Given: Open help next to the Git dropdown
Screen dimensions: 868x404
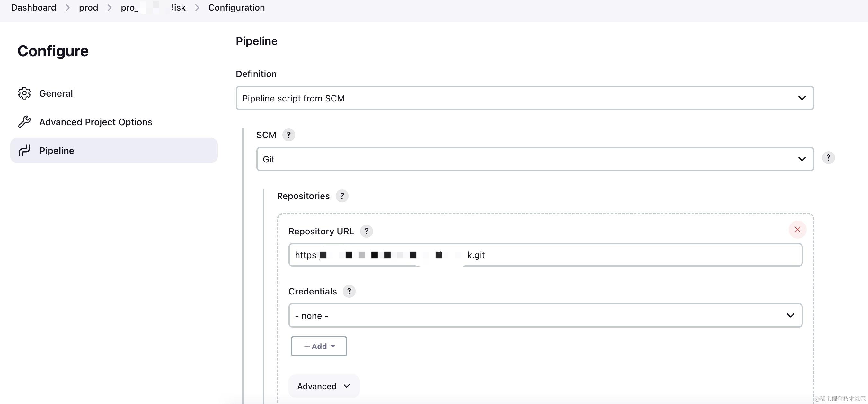Looking at the screenshot, I should click(828, 158).
